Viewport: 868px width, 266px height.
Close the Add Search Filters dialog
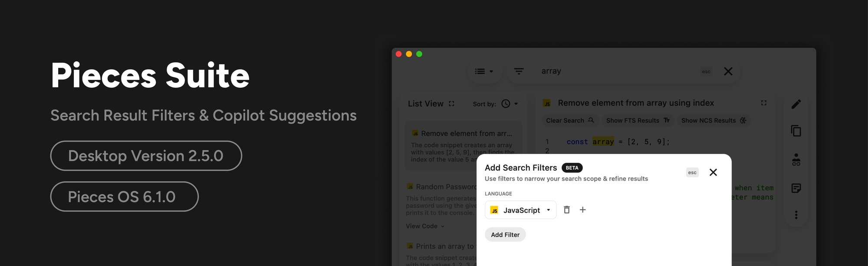(713, 172)
